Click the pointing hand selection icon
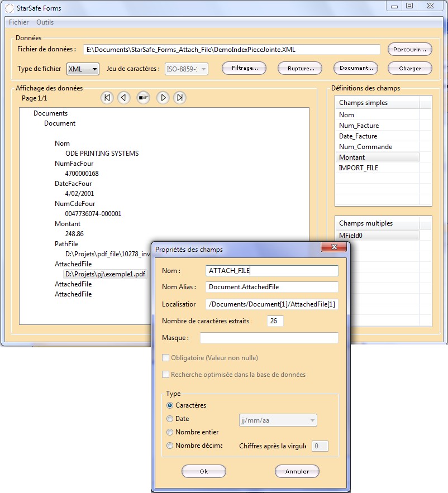 pos(144,98)
